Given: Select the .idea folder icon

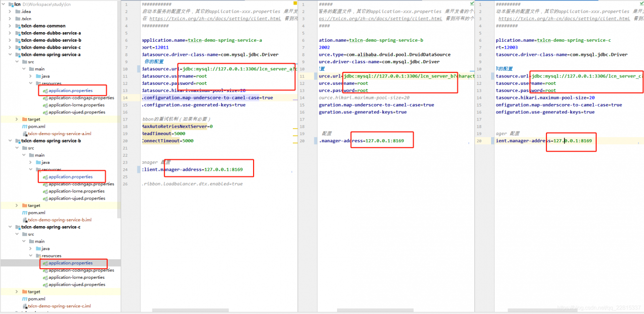Looking at the screenshot, I should [17, 12].
